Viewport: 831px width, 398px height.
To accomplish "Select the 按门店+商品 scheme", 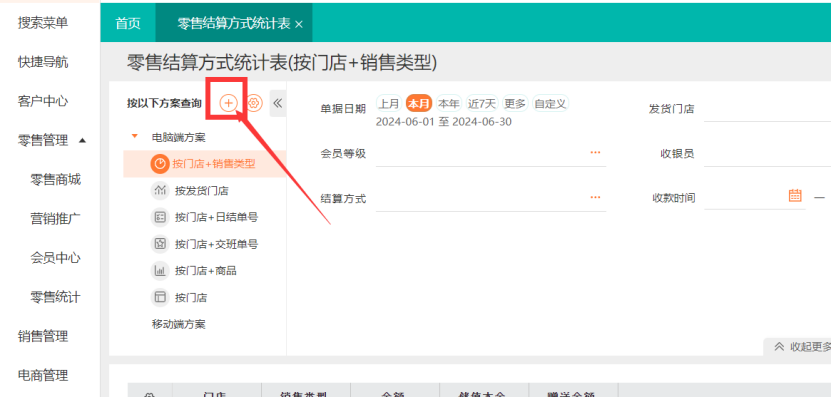I will (206, 271).
